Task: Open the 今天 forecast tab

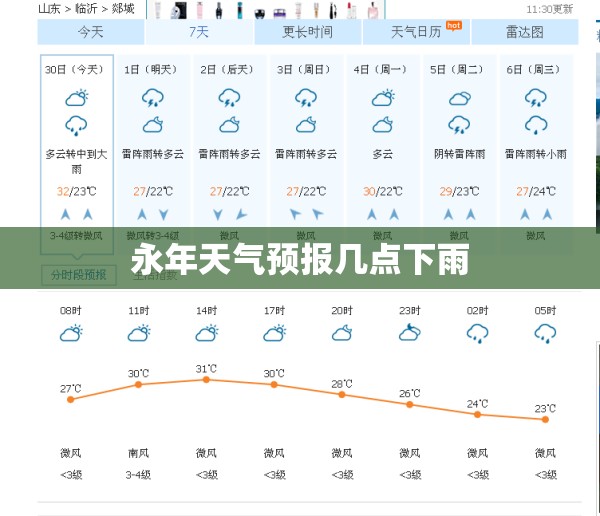Action: click(x=91, y=32)
